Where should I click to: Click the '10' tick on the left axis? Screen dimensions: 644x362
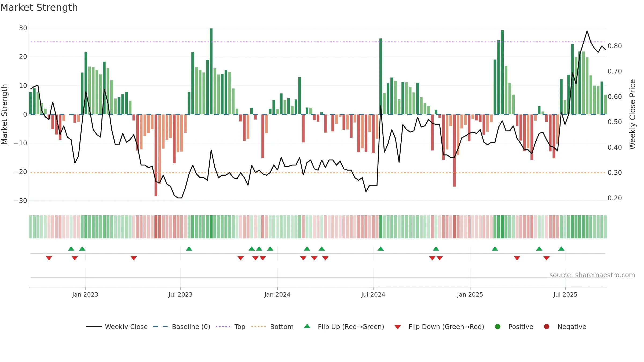coord(23,86)
